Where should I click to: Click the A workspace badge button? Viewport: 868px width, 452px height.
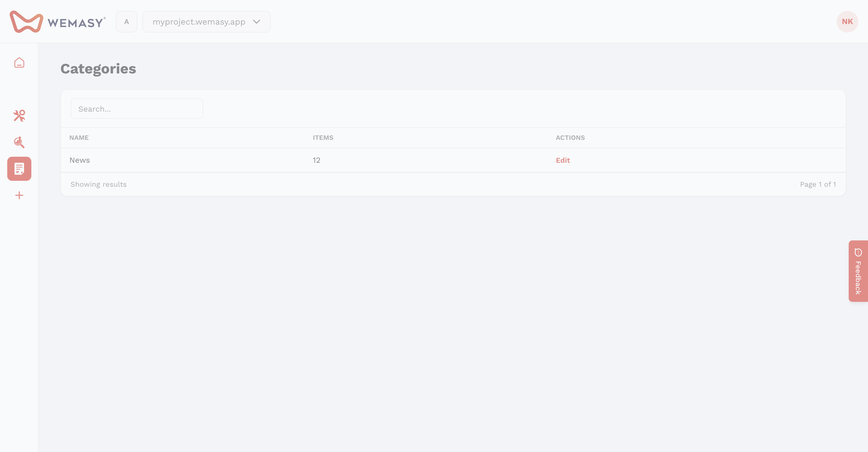click(x=127, y=21)
